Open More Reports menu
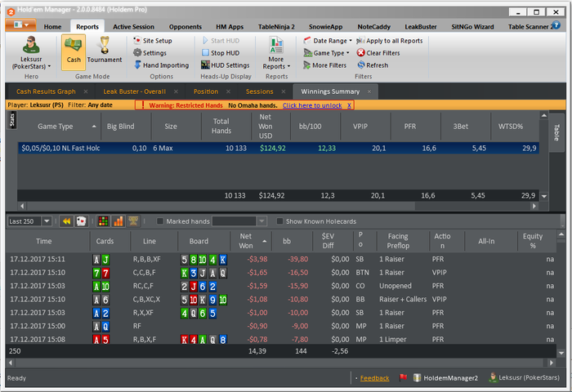This screenshot has width=572, height=392. pyautogui.click(x=276, y=53)
